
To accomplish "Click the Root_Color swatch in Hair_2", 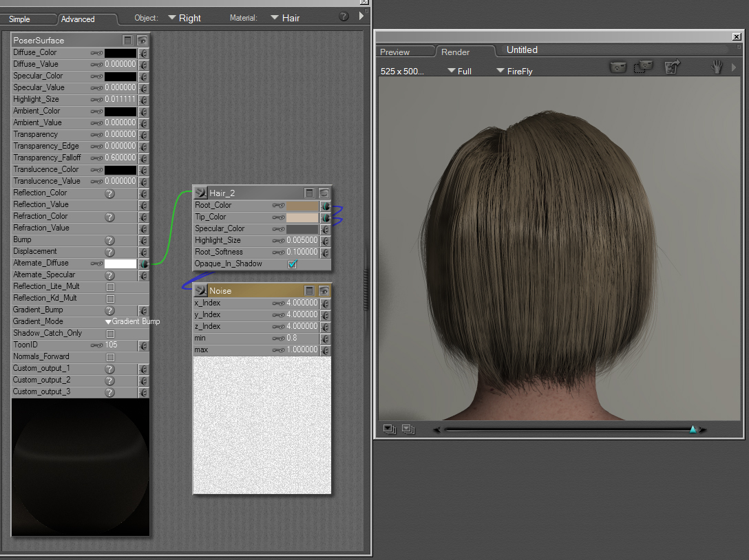I will 302,206.
